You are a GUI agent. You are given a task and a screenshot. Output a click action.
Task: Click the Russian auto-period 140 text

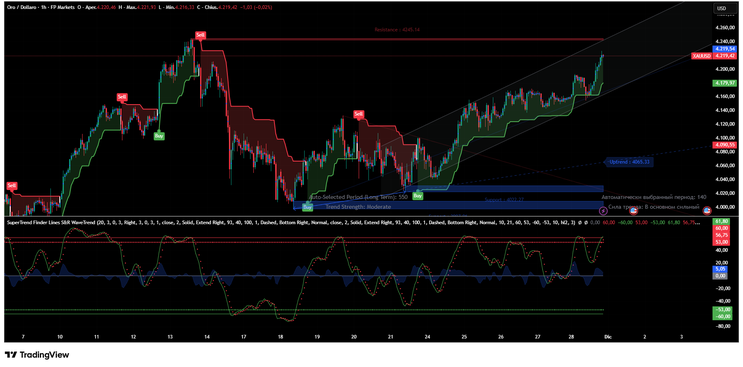653,197
